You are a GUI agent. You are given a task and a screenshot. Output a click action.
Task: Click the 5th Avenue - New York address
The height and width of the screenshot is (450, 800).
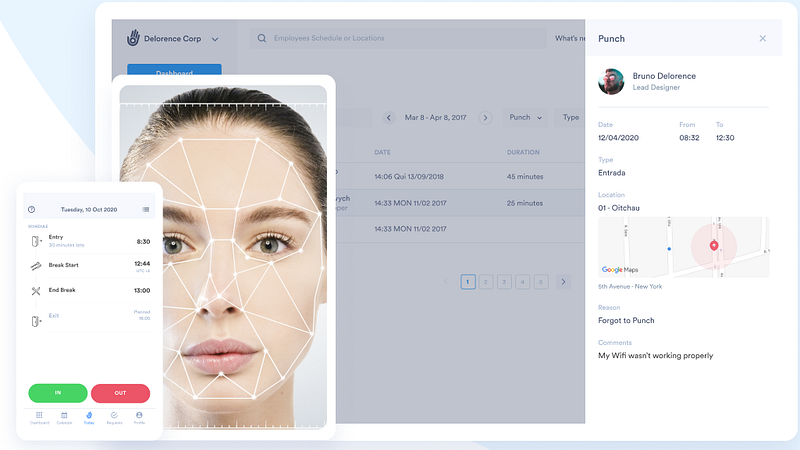(630, 287)
